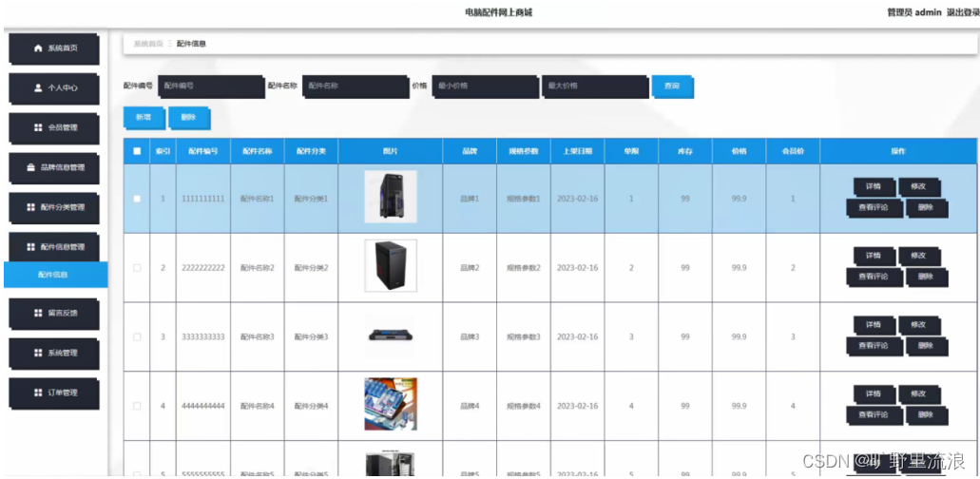
Task: Click row 删除 for 配件名称1
Action: coord(927,208)
